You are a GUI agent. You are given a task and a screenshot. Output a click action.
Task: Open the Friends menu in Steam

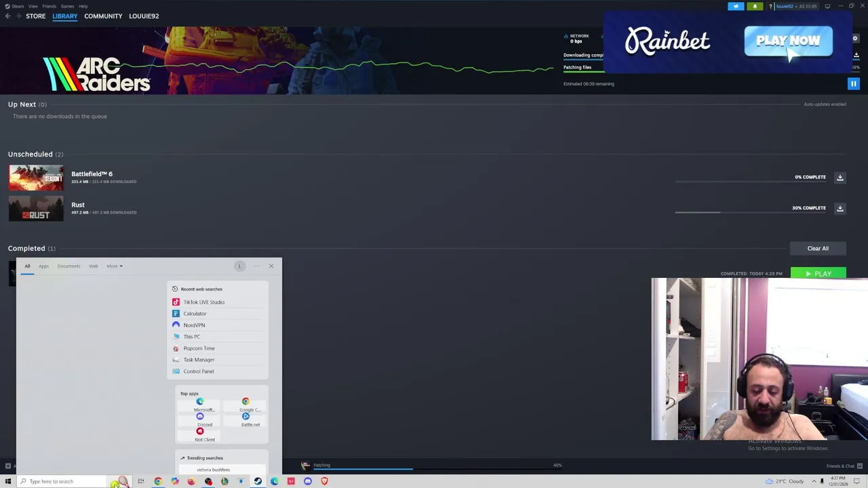49,6
